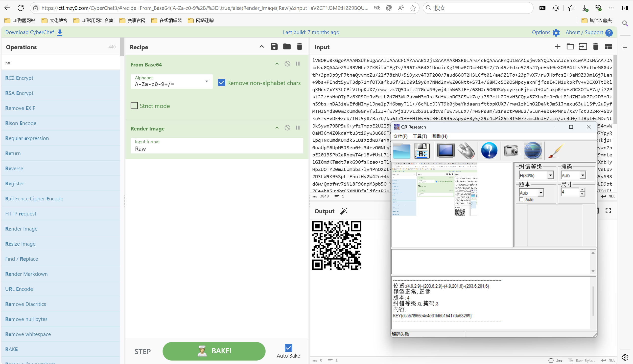Maximise the output pane

pos(608,211)
